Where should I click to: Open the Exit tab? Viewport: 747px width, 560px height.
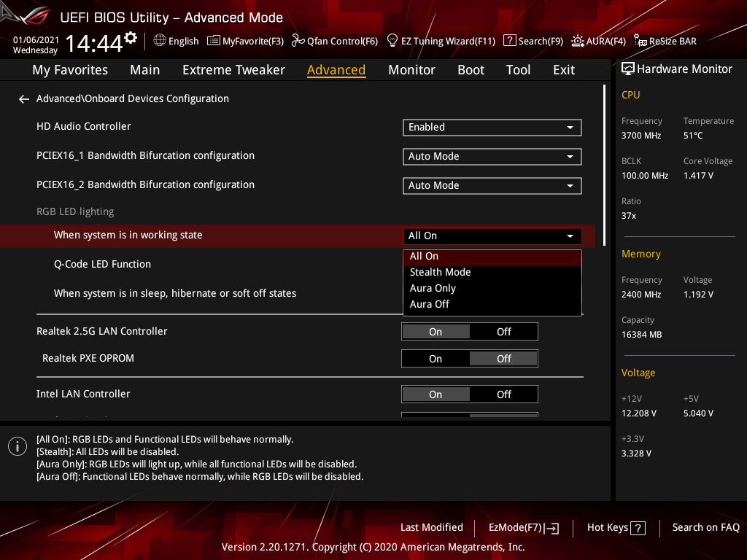(x=564, y=70)
